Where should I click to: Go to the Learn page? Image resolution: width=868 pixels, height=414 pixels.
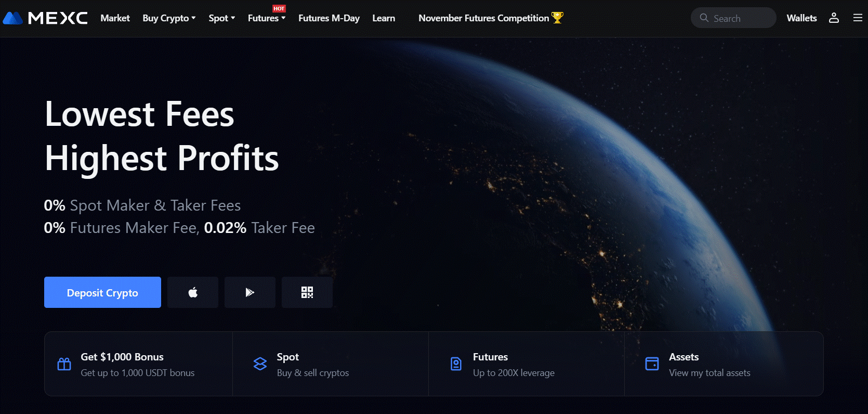[x=384, y=18]
